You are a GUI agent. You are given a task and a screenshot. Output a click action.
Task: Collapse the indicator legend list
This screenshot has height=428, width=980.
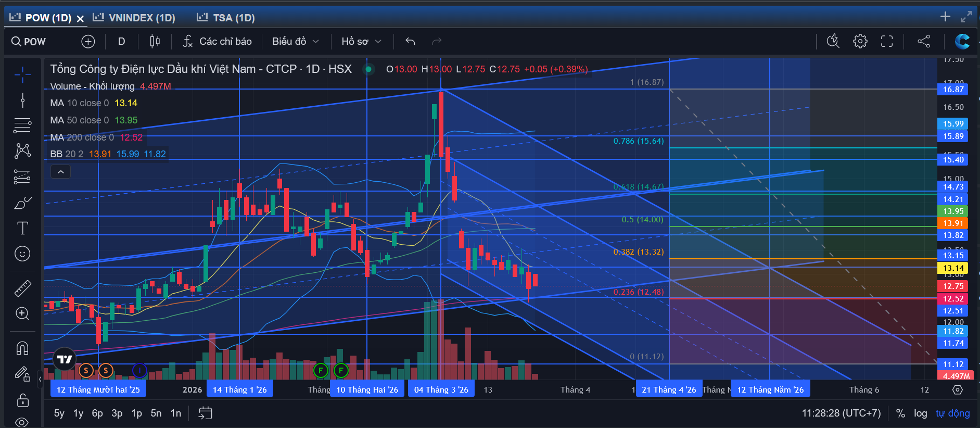point(60,172)
